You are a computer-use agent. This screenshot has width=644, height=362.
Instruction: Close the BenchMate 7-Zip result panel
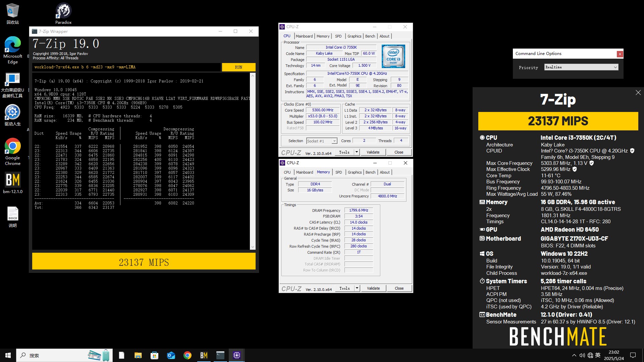point(638,93)
